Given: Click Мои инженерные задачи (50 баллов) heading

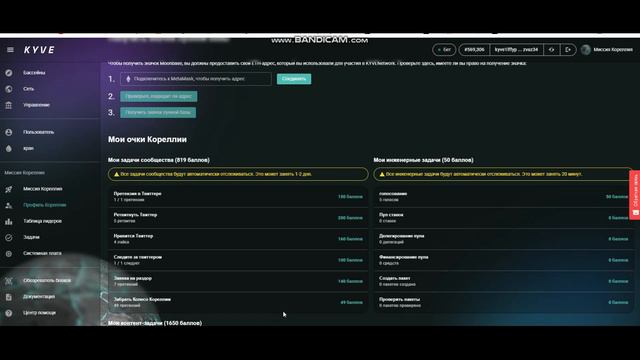Looking at the screenshot, I should pyautogui.click(x=424, y=160).
